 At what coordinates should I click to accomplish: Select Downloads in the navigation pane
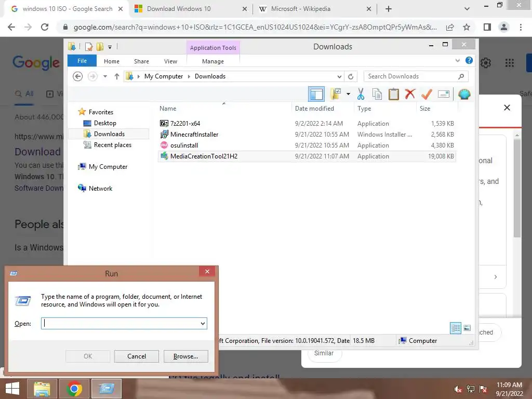[109, 134]
